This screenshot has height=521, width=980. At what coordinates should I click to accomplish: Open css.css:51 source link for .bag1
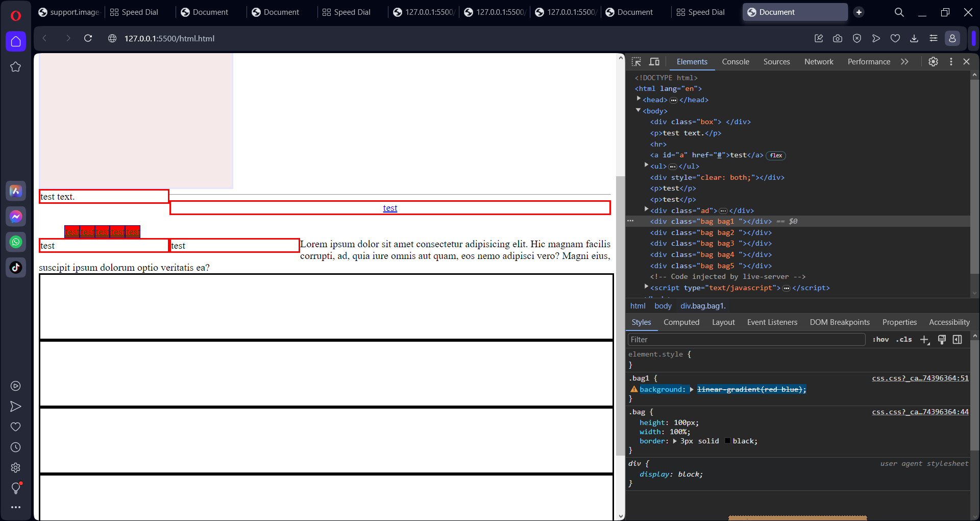pos(920,378)
